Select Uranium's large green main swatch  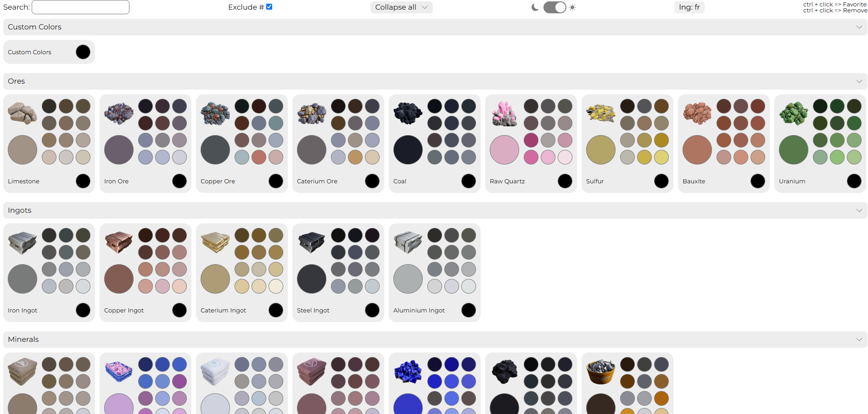coord(794,150)
